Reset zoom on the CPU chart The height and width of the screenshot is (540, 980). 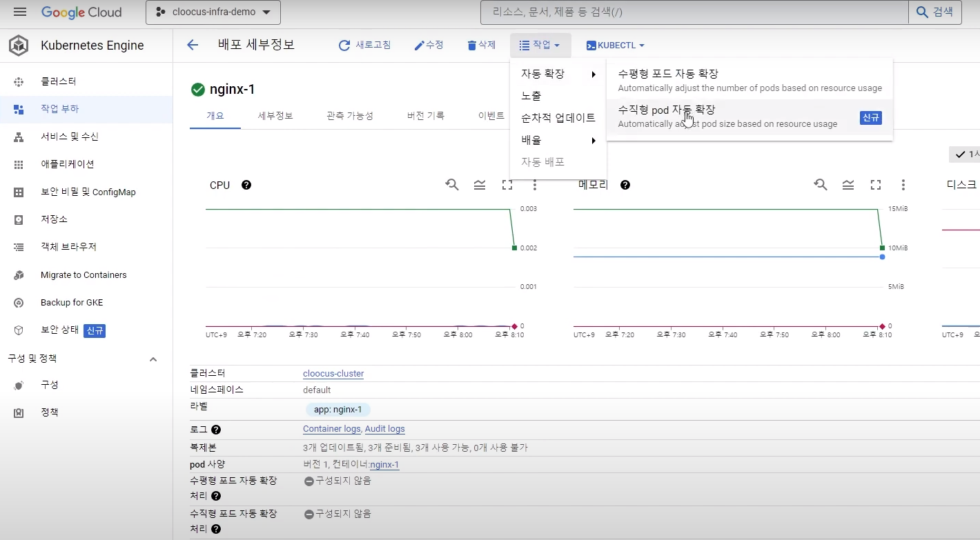[452, 185]
